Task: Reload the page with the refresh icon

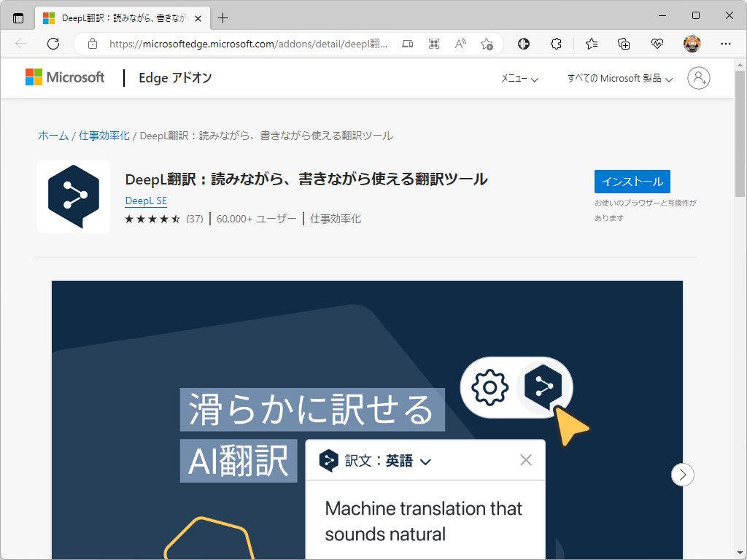Action: pyautogui.click(x=53, y=44)
